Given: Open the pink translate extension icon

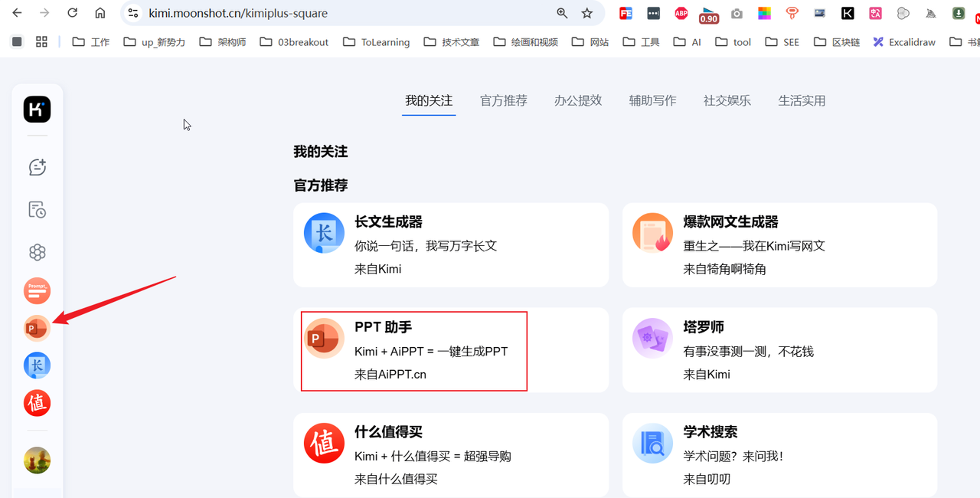Looking at the screenshot, I should [875, 13].
